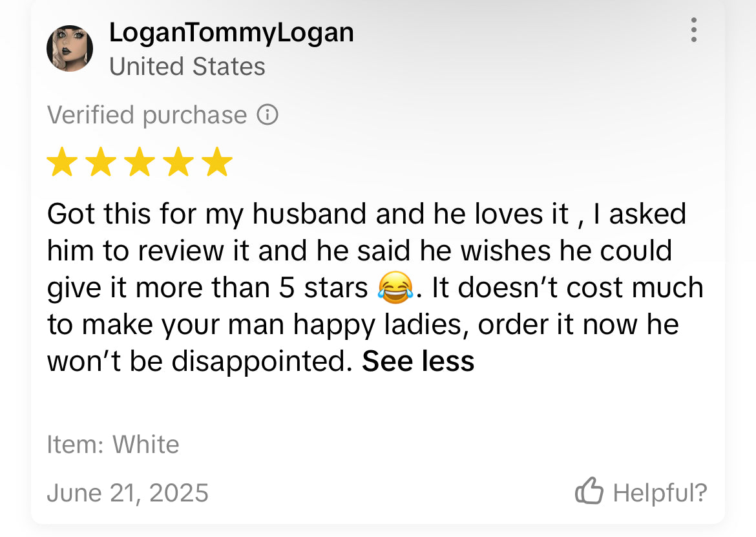
Task: Click the laughing emoji in the review
Action: click(x=395, y=288)
